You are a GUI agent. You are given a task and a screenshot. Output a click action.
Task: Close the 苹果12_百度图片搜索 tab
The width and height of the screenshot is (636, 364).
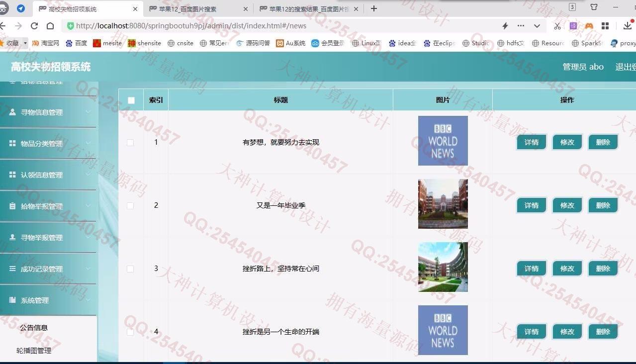click(x=246, y=9)
